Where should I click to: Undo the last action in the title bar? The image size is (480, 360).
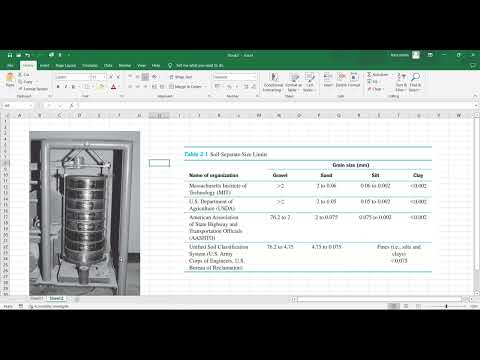(x=27, y=55)
